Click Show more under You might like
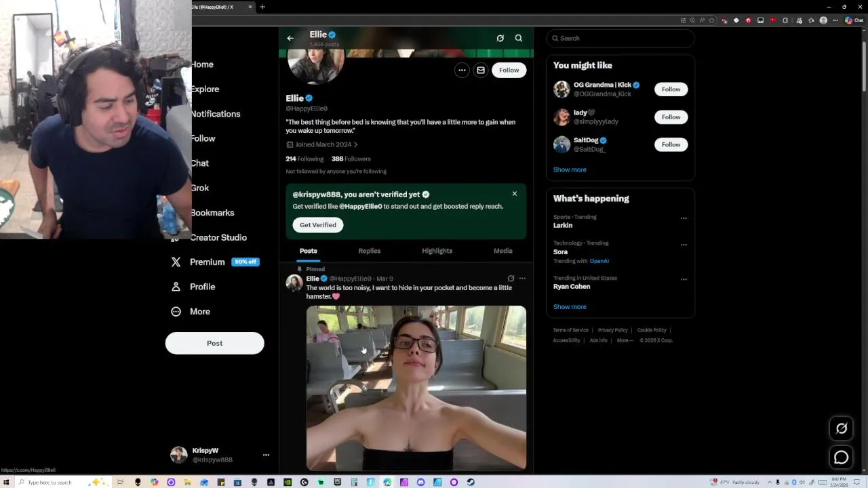This screenshot has height=488, width=868. pos(570,169)
